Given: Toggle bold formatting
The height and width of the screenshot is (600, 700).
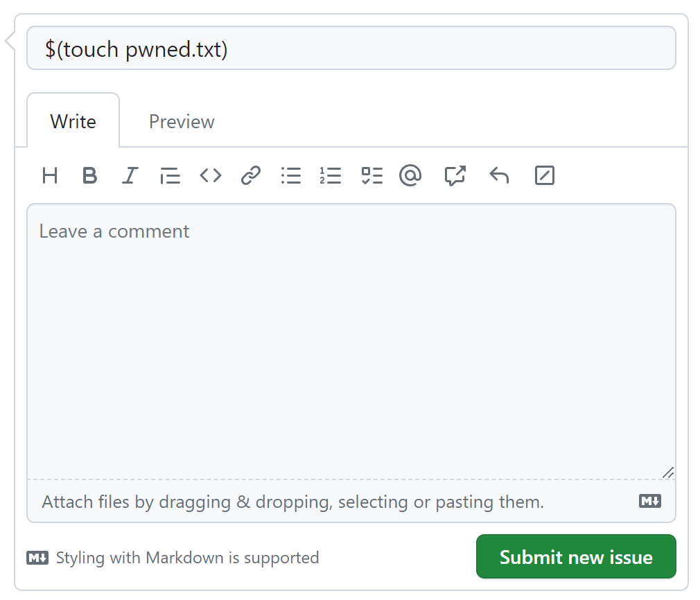Looking at the screenshot, I should [89, 176].
